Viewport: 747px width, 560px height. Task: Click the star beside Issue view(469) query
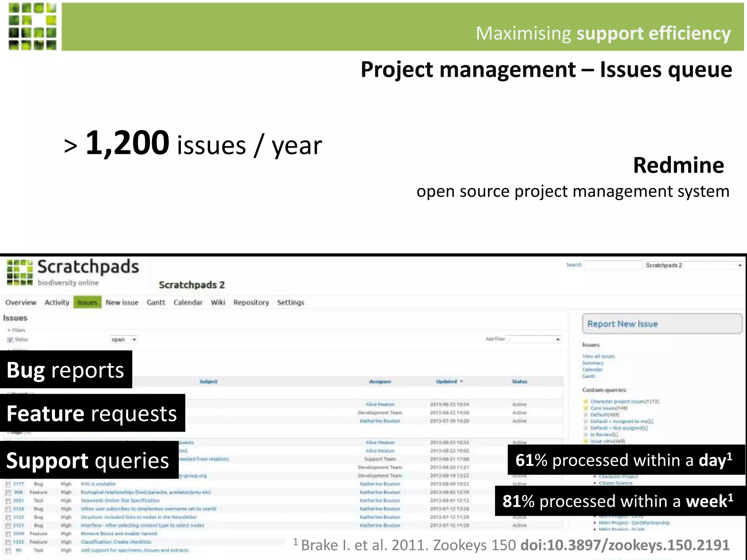click(586, 441)
